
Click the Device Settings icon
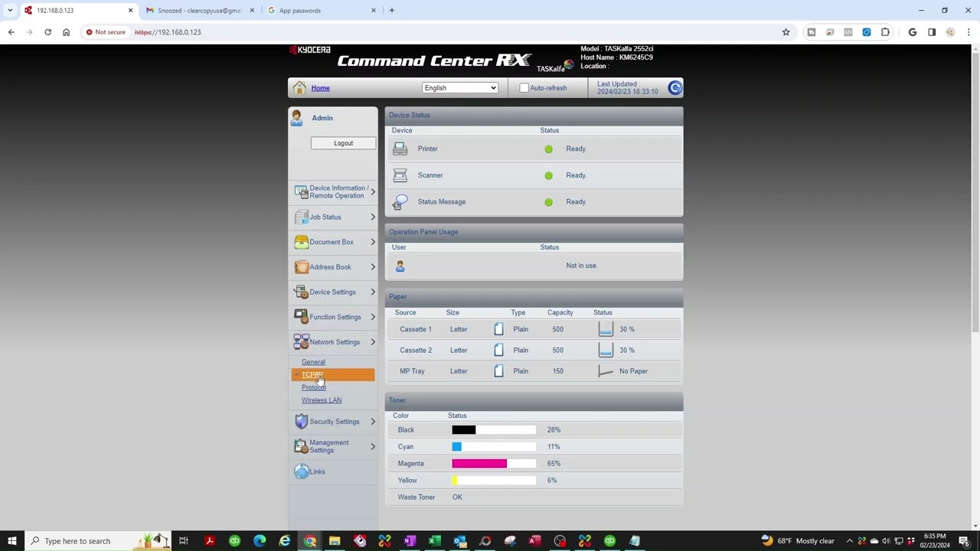pos(301,292)
